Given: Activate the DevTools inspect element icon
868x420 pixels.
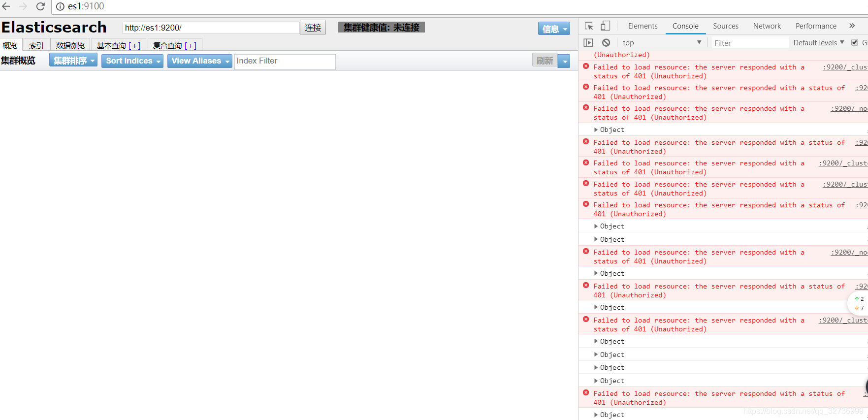Looking at the screenshot, I should click(589, 26).
